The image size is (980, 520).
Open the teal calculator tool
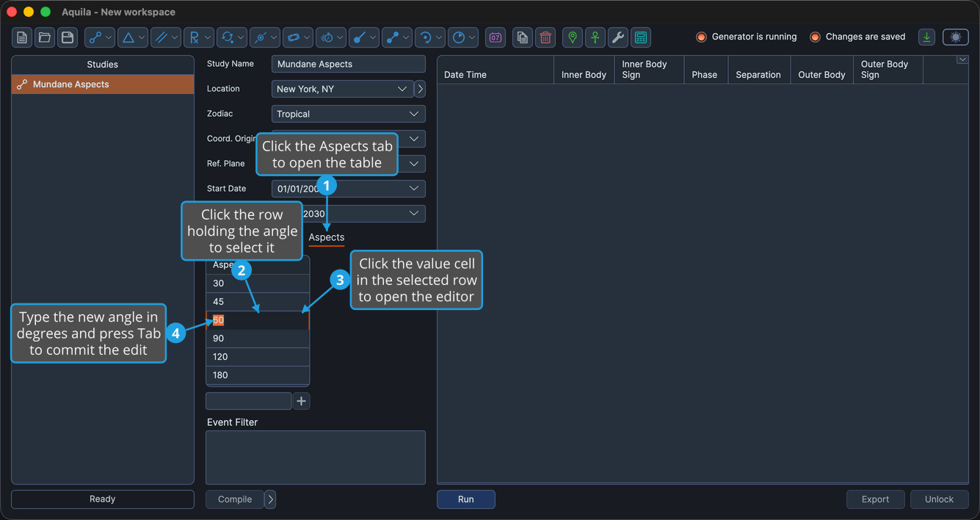click(641, 37)
